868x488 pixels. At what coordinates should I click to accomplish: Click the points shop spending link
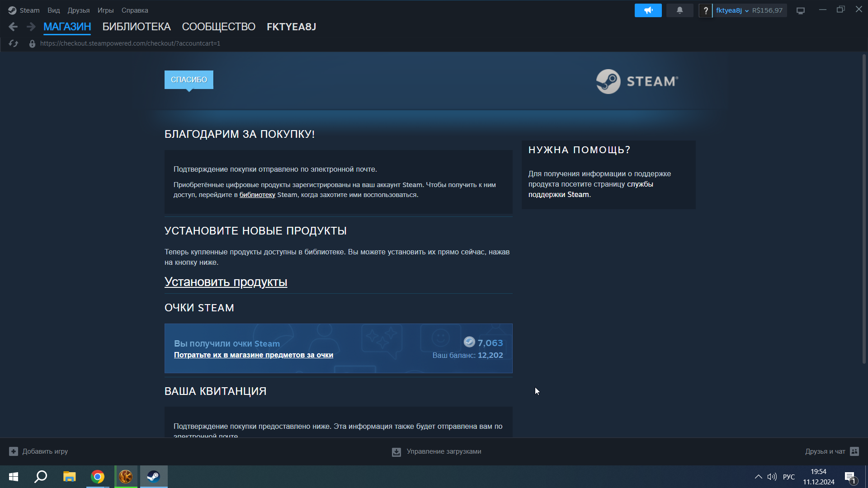(253, 355)
